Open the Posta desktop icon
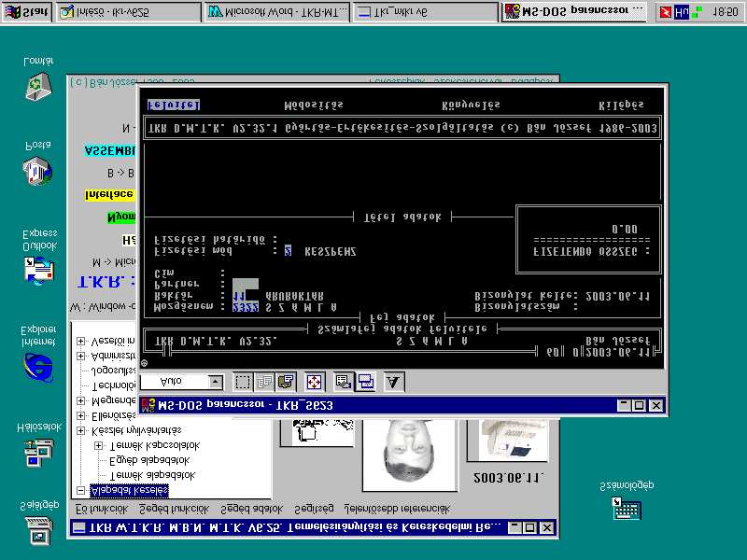747x560 pixels. (37, 171)
